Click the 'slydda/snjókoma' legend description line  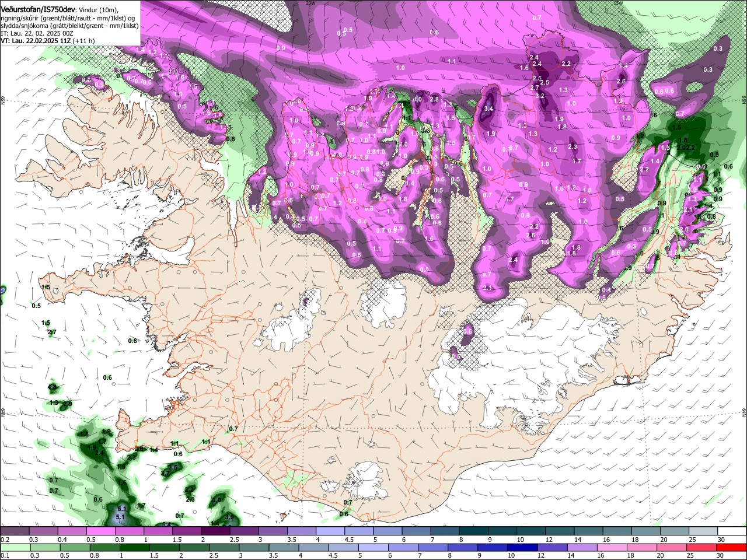[x=69, y=26]
